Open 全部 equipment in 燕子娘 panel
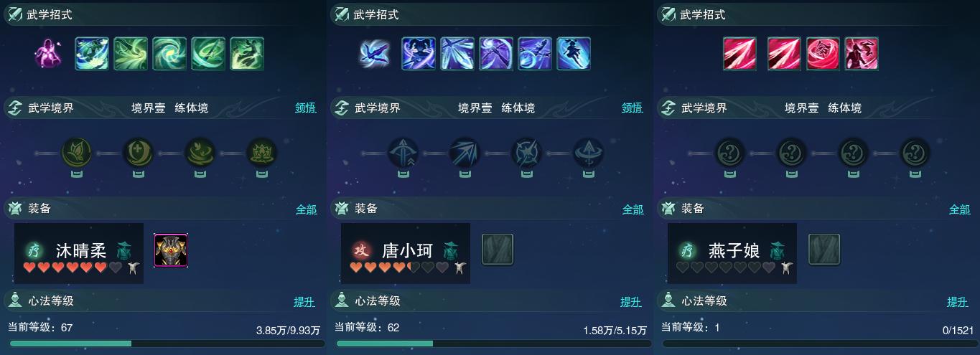Image resolution: width=980 pixels, height=355 pixels. click(960, 209)
